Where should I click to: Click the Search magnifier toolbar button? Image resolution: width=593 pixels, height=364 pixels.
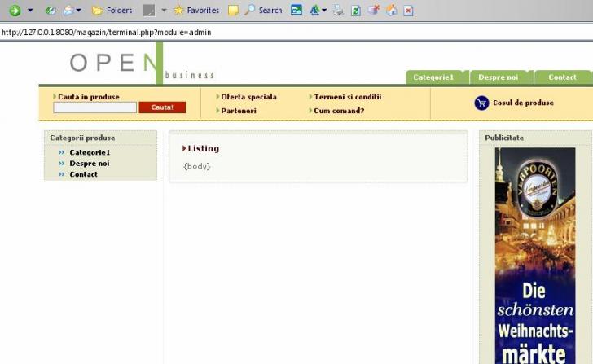pos(263,11)
